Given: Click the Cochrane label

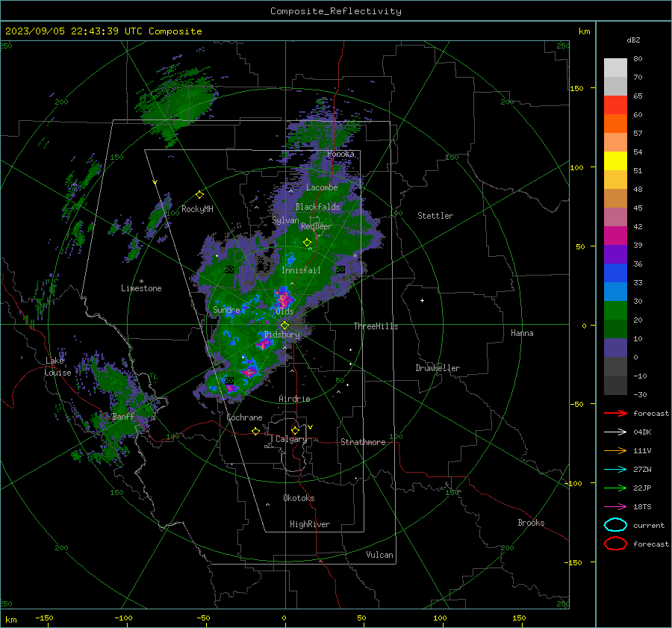Looking at the screenshot, I should click(x=244, y=417).
